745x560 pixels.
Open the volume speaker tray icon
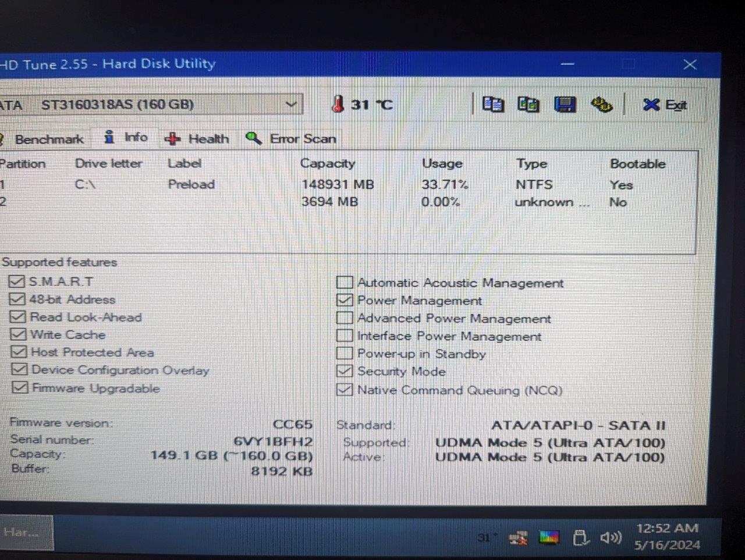click(611, 537)
